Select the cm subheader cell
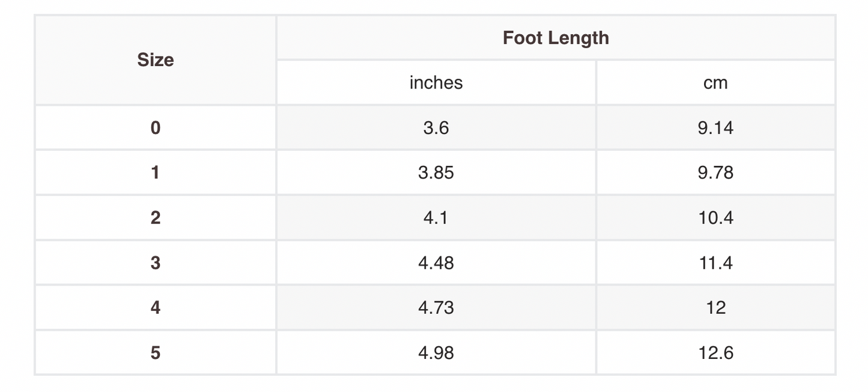 point(715,82)
